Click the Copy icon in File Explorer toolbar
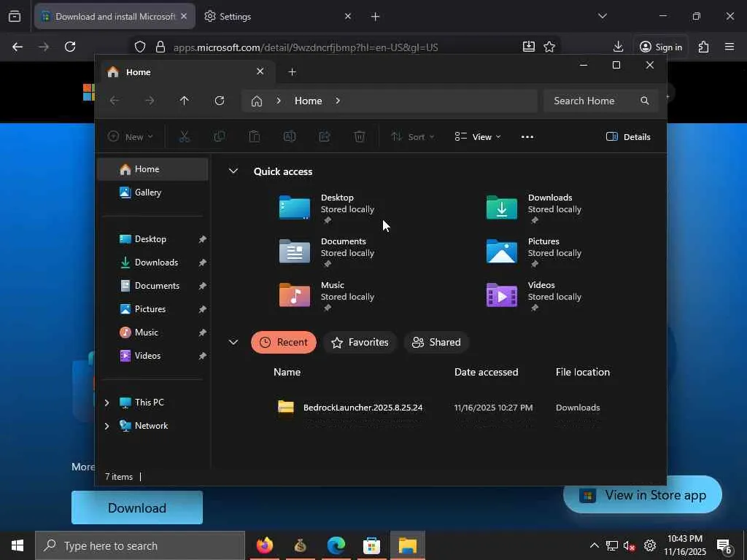This screenshot has width=747, height=560. click(x=220, y=136)
